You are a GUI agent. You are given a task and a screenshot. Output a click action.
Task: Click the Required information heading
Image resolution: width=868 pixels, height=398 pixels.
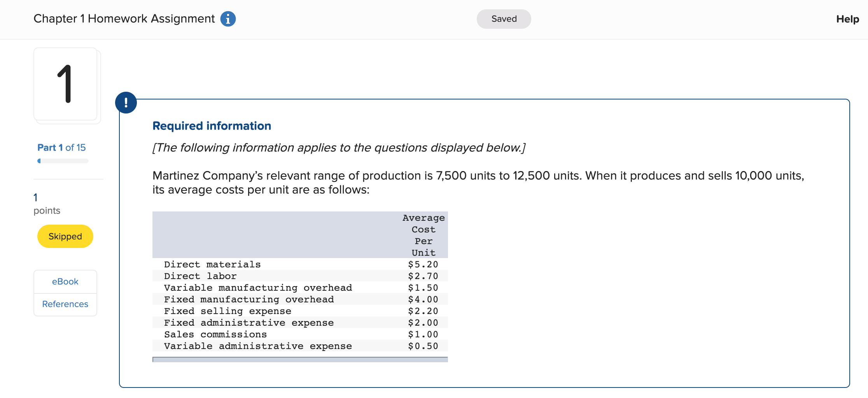(212, 126)
